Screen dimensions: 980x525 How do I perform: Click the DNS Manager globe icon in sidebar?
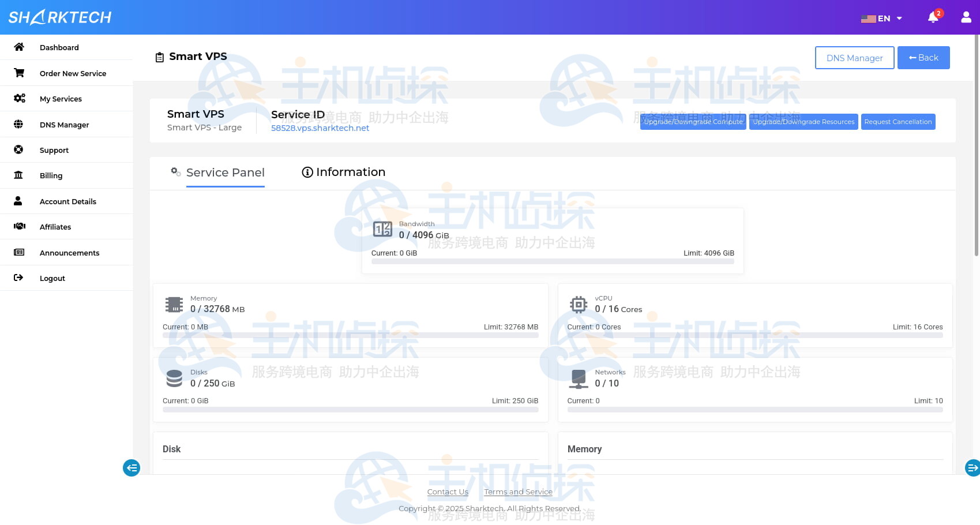[x=18, y=124]
